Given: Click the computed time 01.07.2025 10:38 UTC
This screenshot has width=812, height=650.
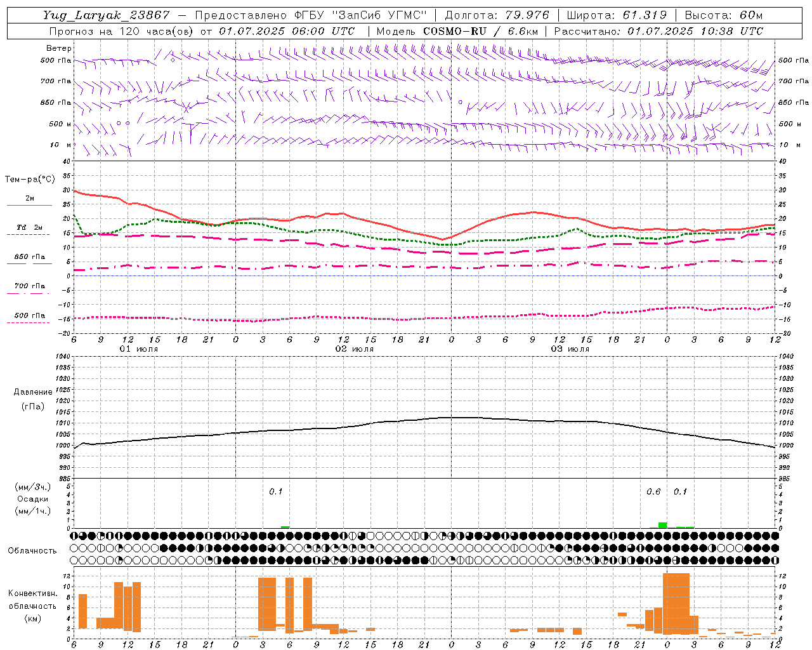Looking at the screenshot, I should (695, 31).
